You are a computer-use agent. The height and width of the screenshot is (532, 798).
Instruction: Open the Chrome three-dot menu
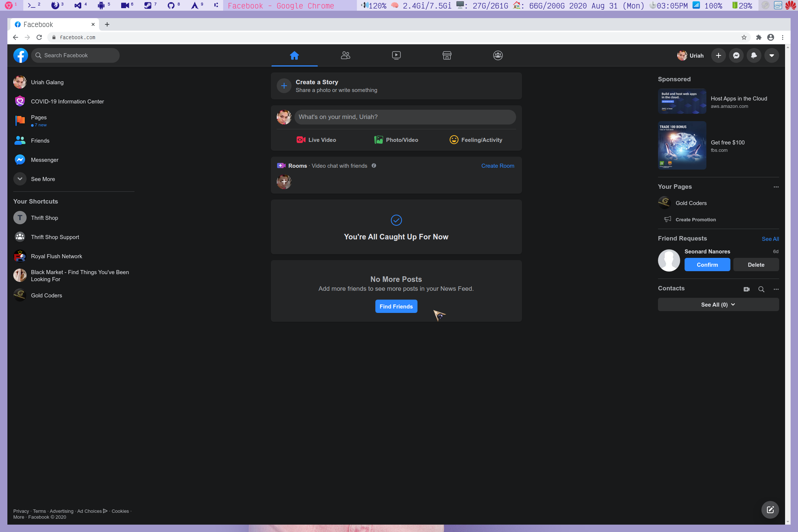tap(782, 37)
